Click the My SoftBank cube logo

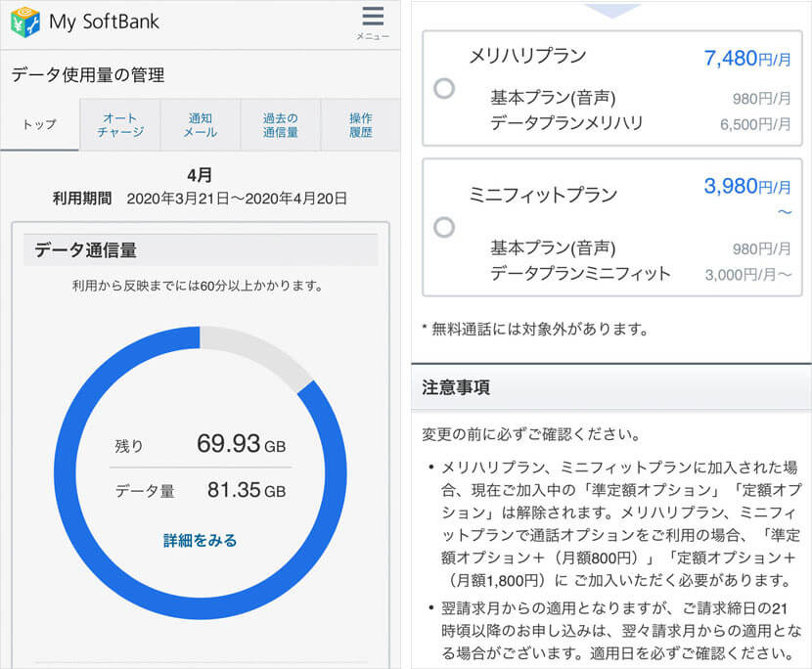24,22
